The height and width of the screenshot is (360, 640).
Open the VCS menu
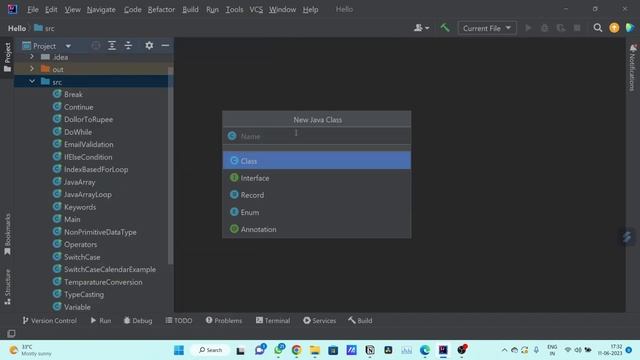coord(256,9)
